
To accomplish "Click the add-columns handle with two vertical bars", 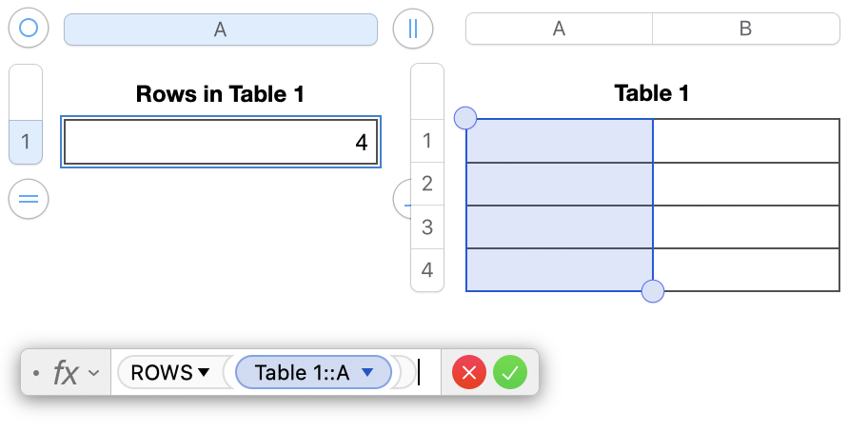I will [412, 29].
